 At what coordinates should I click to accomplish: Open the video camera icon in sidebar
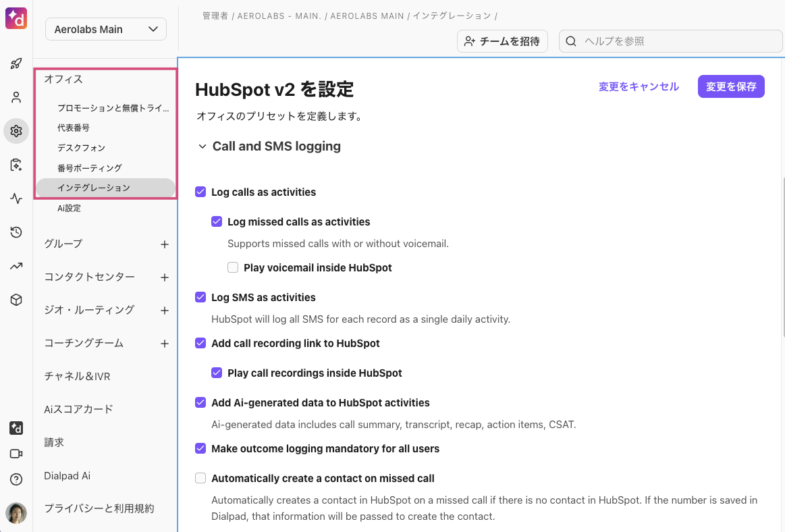point(16,454)
